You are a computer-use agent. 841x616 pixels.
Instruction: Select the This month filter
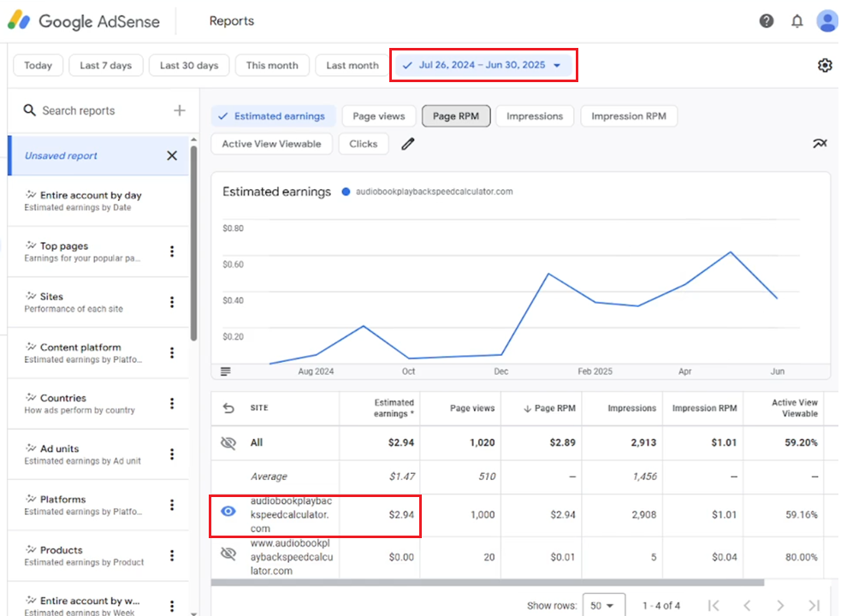(x=272, y=66)
